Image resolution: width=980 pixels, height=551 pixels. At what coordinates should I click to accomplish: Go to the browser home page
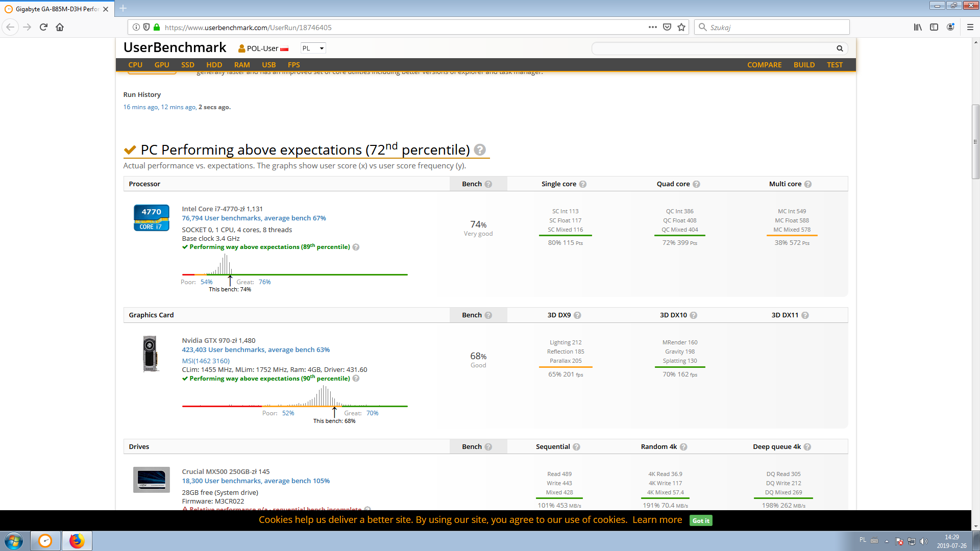pyautogui.click(x=60, y=27)
